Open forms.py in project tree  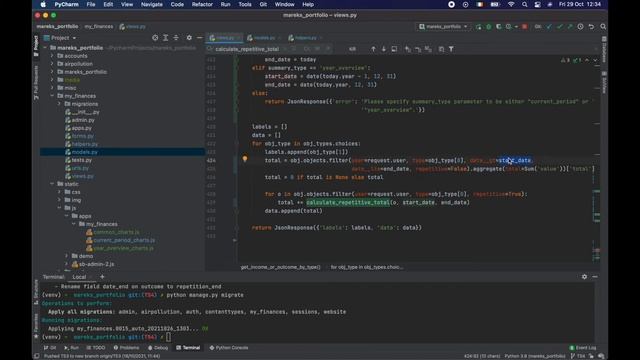82,136
